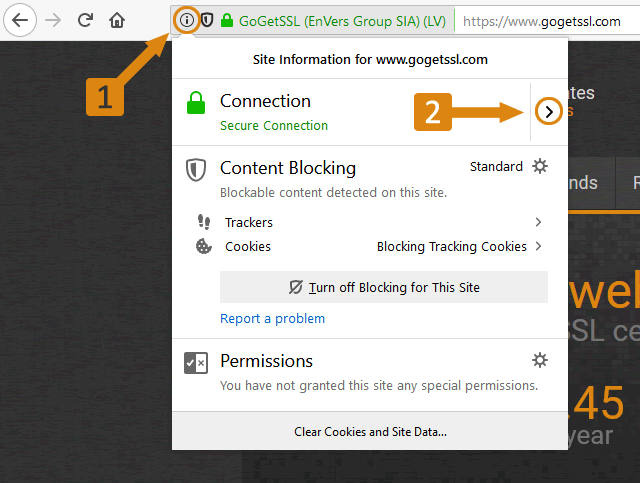Click the URL text in the address bar
Viewport: 640px width, 483px height.
[x=542, y=20]
